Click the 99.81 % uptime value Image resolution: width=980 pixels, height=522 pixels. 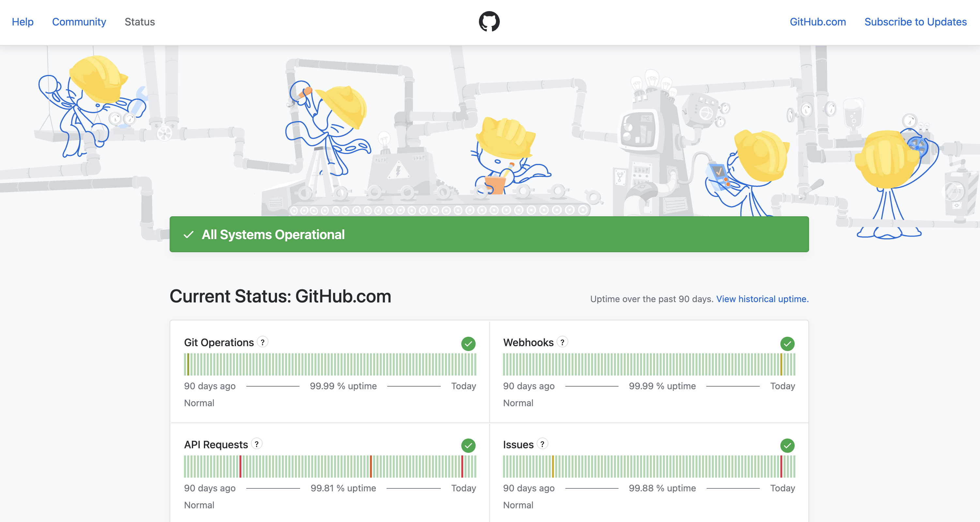343,488
